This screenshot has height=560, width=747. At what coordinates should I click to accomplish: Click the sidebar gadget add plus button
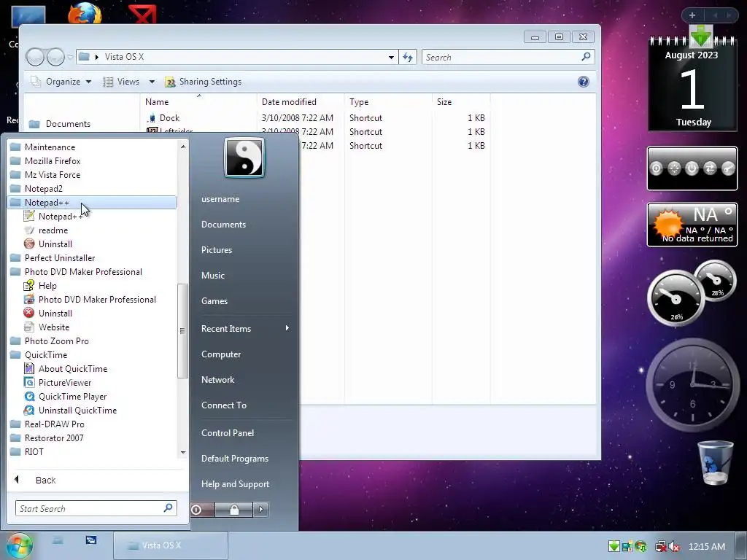click(x=692, y=15)
